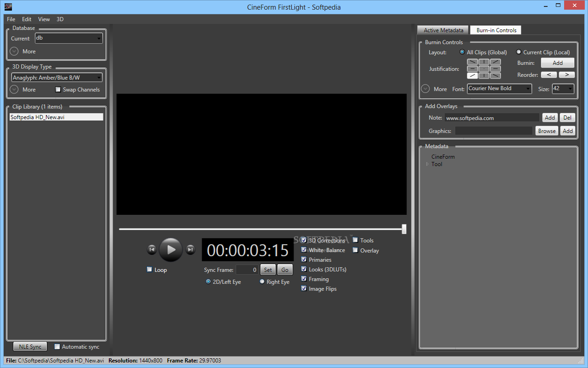This screenshot has width=588, height=368.
Task: Set burn-in justification to top-right
Action: 495,62
